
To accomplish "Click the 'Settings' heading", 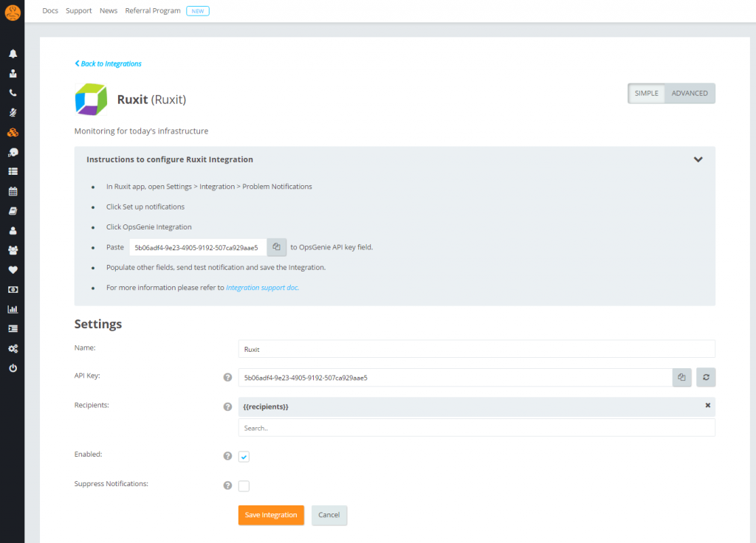I will click(98, 324).
